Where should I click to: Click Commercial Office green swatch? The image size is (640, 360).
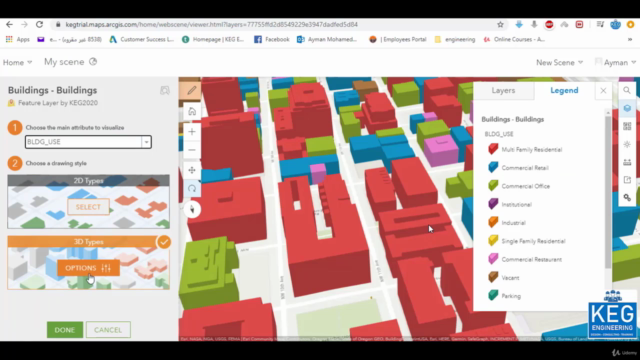pos(493,186)
